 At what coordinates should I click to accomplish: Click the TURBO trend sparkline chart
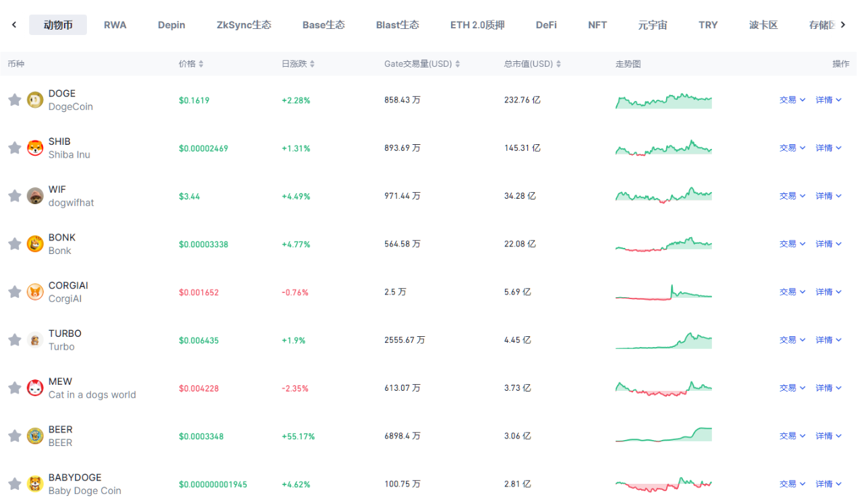pyautogui.click(x=663, y=340)
